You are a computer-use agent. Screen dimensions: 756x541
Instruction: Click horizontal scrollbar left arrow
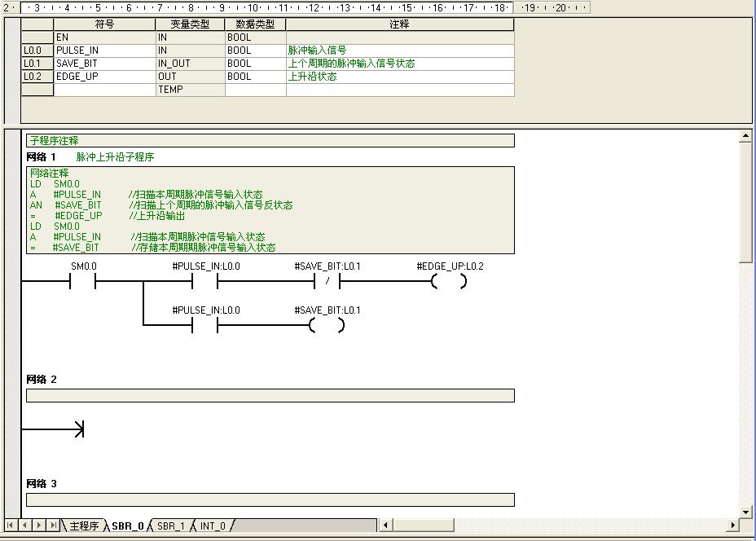pos(385,525)
